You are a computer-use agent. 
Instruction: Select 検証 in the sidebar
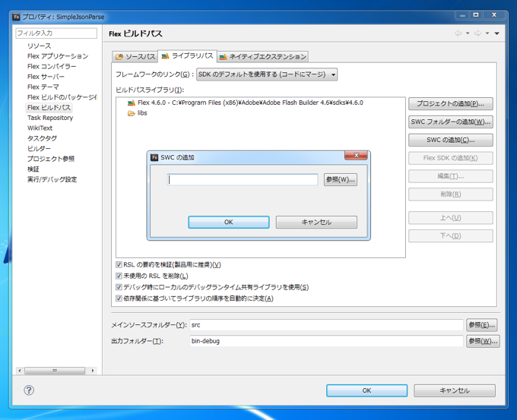click(33, 169)
